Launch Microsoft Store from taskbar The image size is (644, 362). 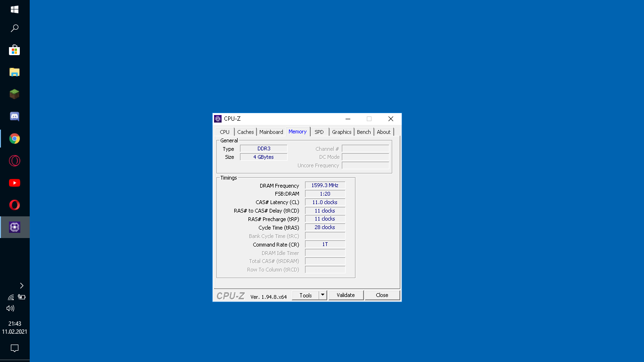click(15, 50)
